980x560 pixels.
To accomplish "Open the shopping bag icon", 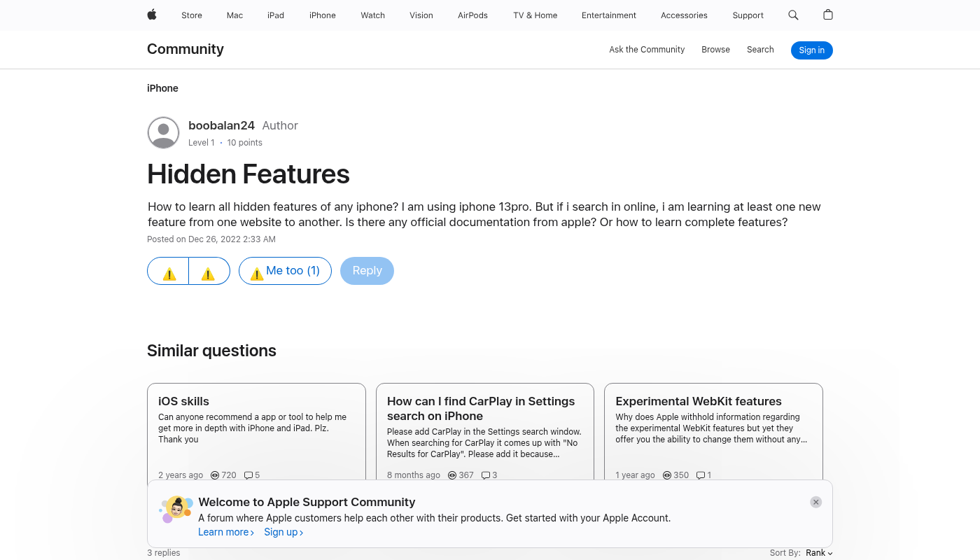I will tap(828, 15).
